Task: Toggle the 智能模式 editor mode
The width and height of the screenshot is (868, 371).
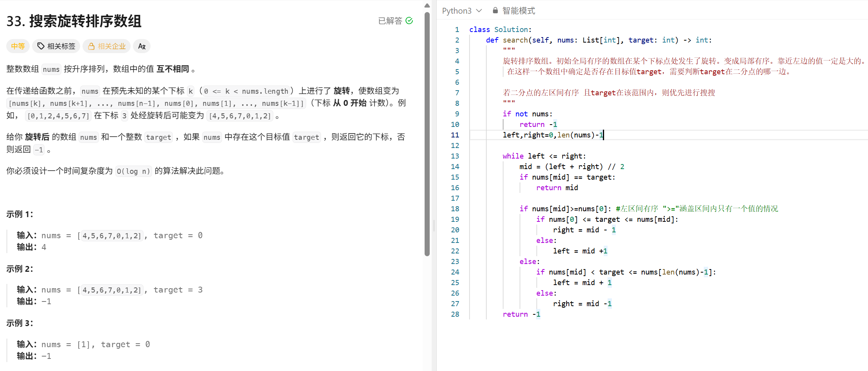Action: pos(518,11)
